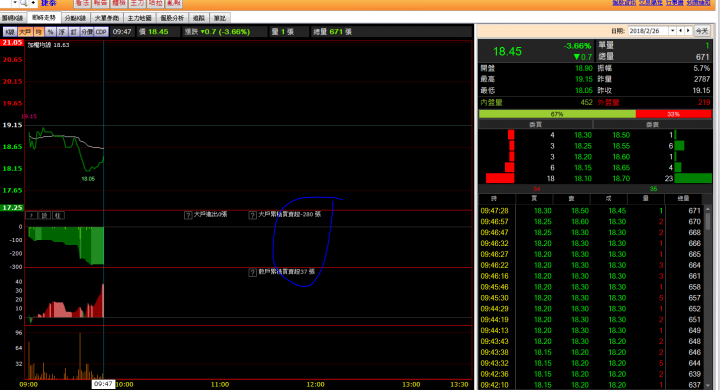Switch to the 即時走勢 tab

44,18
